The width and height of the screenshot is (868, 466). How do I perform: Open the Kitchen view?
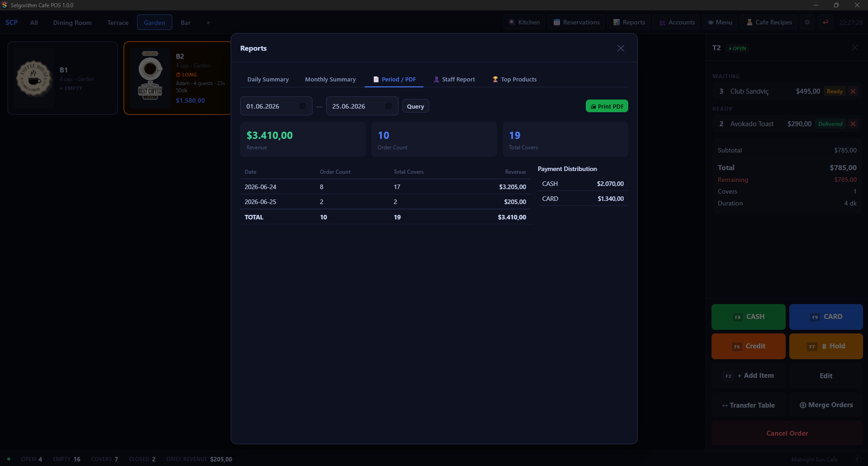coord(524,22)
